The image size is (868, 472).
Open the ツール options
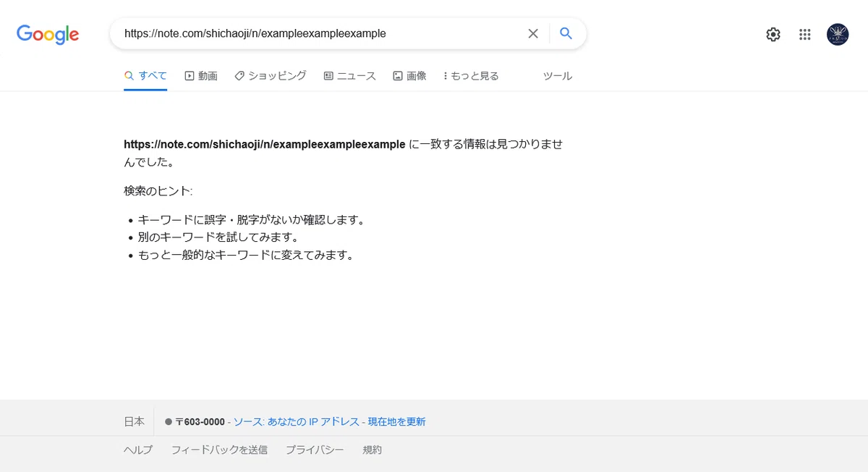click(558, 75)
